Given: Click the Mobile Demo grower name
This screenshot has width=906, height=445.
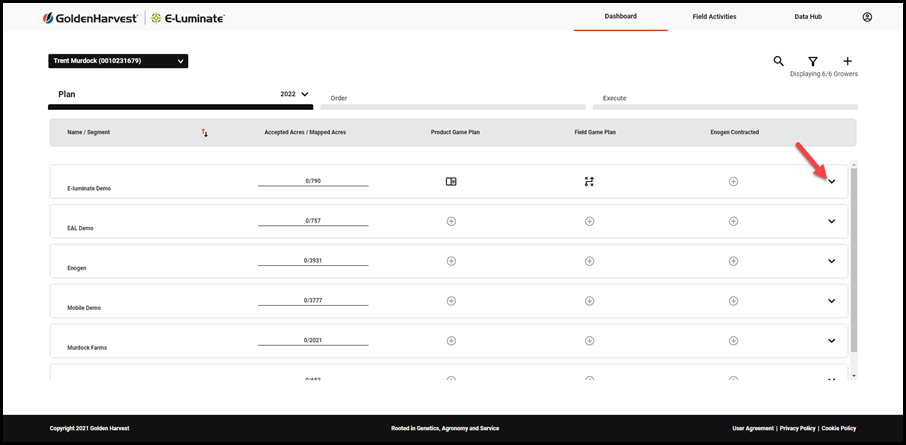Looking at the screenshot, I should point(84,308).
